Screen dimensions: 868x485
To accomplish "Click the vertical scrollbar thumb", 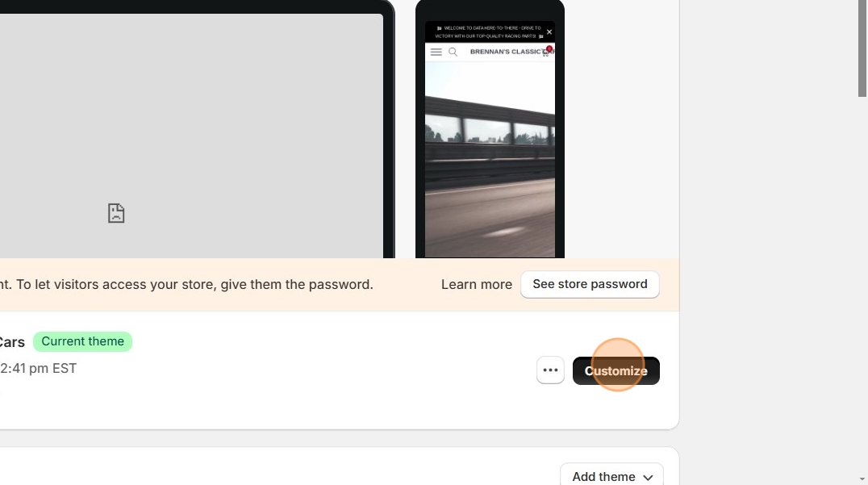I will click(x=862, y=48).
